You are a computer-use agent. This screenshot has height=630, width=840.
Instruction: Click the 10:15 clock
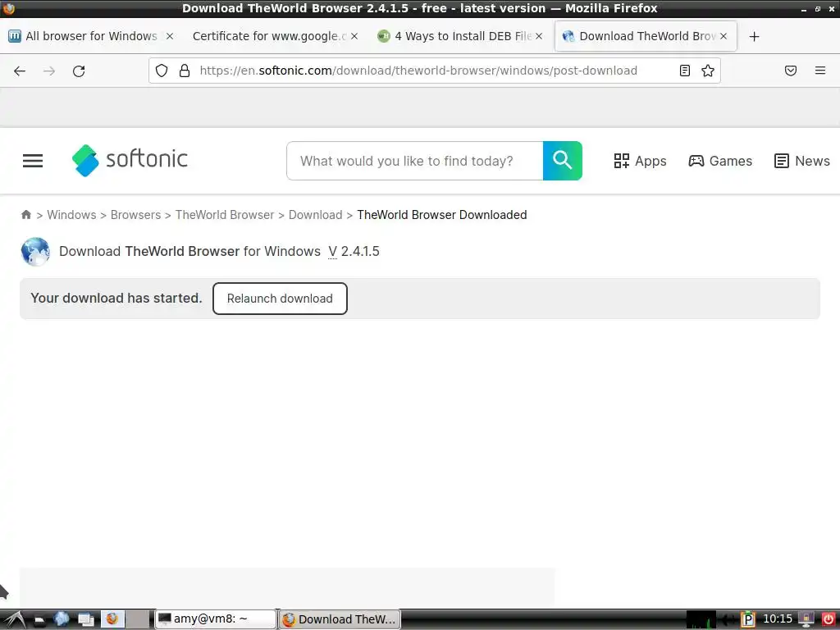click(x=778, y=619)
